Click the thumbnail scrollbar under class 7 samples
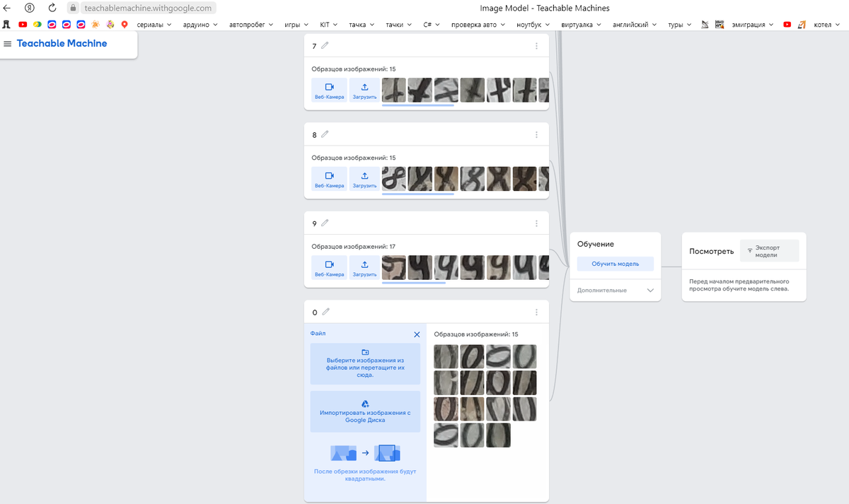The width and height of the screenshot is (849, 504). click(417, 105)
